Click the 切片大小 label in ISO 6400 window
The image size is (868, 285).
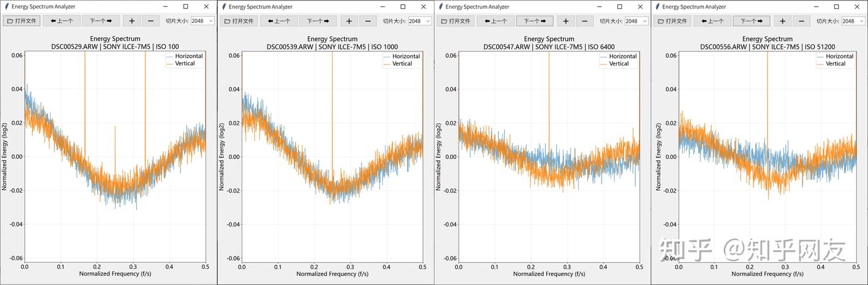611,20
